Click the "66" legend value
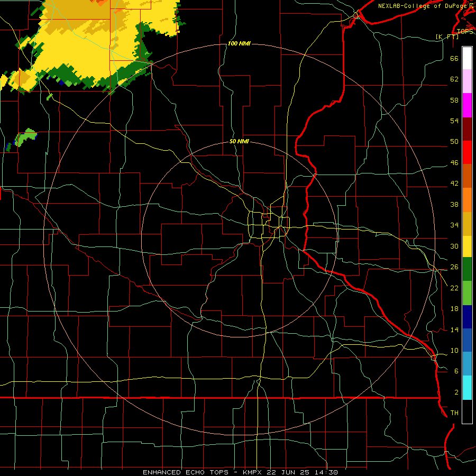 click(x=454, y=58)
